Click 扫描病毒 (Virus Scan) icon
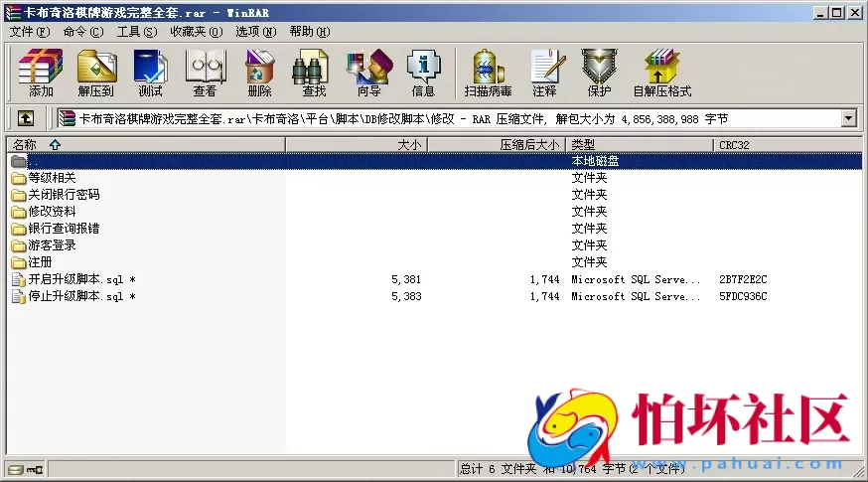This screenshot has height=482, width=868. (x=488, y=73)
